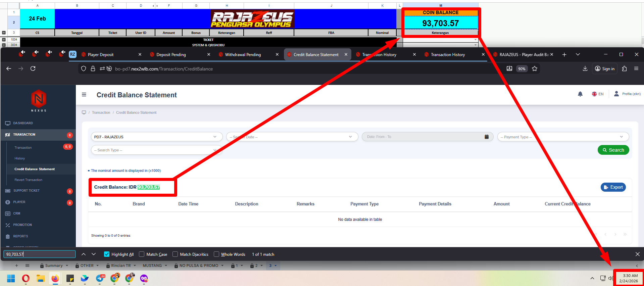Viewport: 644px width, 286px height.
Task: Go to previous find match
Action: click(x=84, y=254)
